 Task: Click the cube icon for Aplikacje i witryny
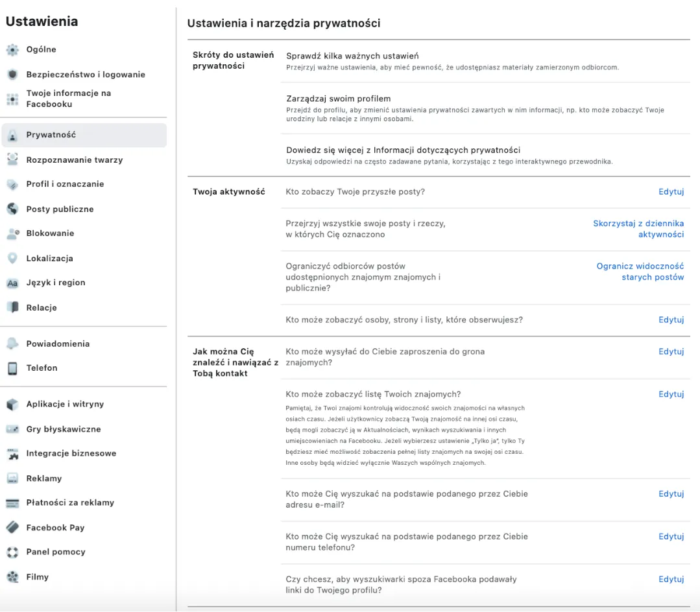point(12,405)
